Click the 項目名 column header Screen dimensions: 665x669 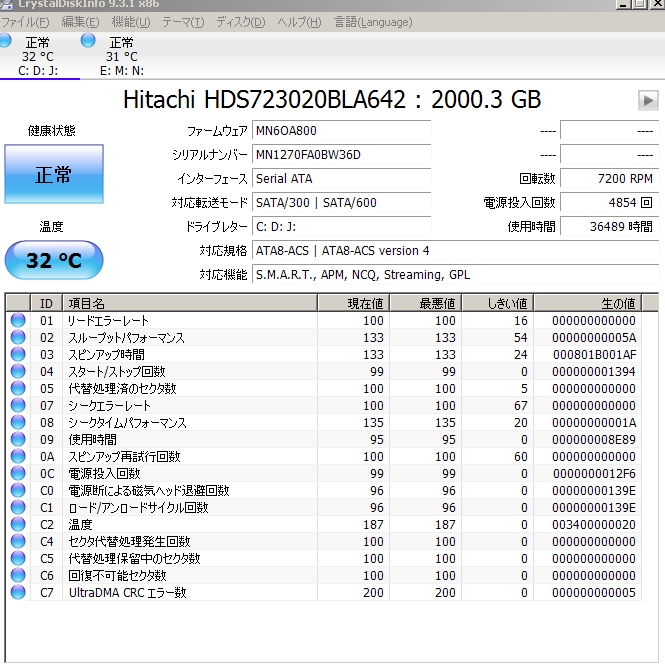tap(190, 303)
